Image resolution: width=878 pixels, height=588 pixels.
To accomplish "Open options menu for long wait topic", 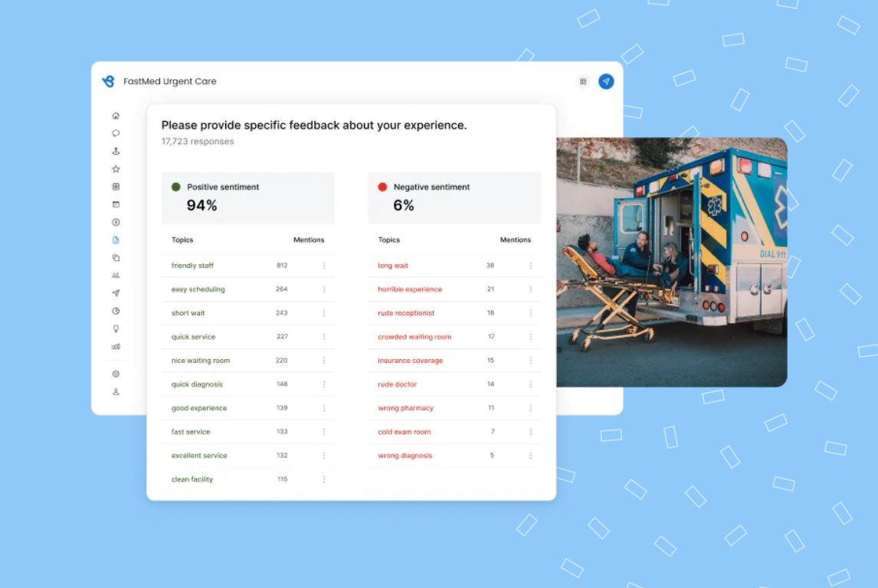I will tap(529, 265).
